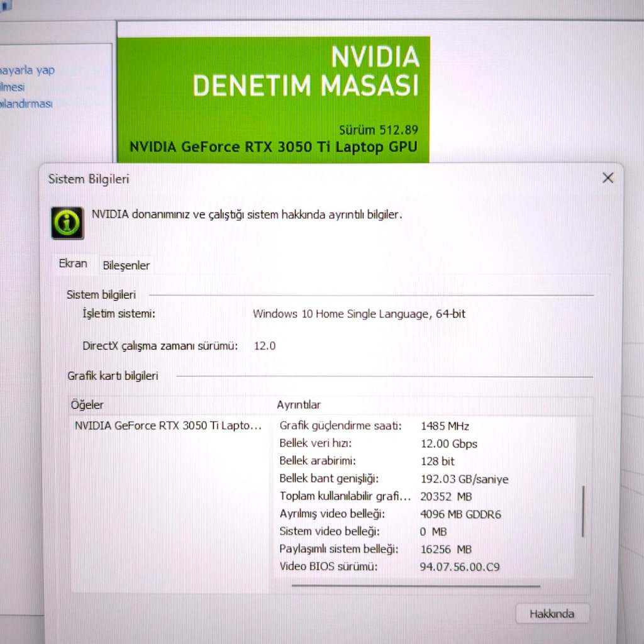
Task: Click the green NVIDIA info icon
Action: [x=67, y=223]
